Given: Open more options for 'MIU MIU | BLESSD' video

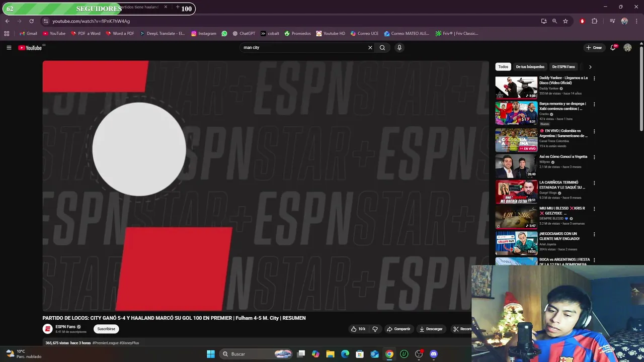Looking at the screenshot, I should [594, 209].
